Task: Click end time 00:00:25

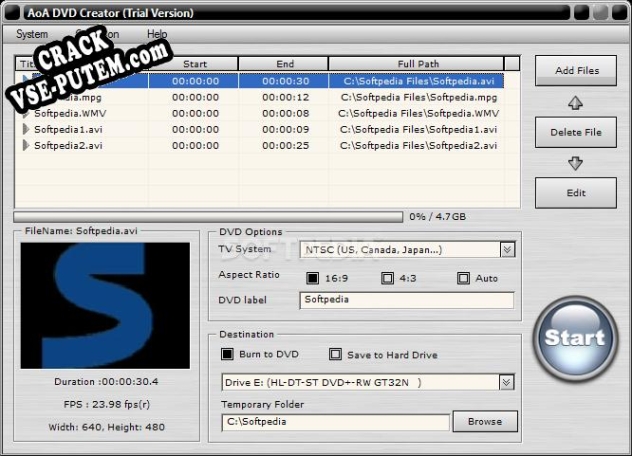Action: click(x=285, y=146)
